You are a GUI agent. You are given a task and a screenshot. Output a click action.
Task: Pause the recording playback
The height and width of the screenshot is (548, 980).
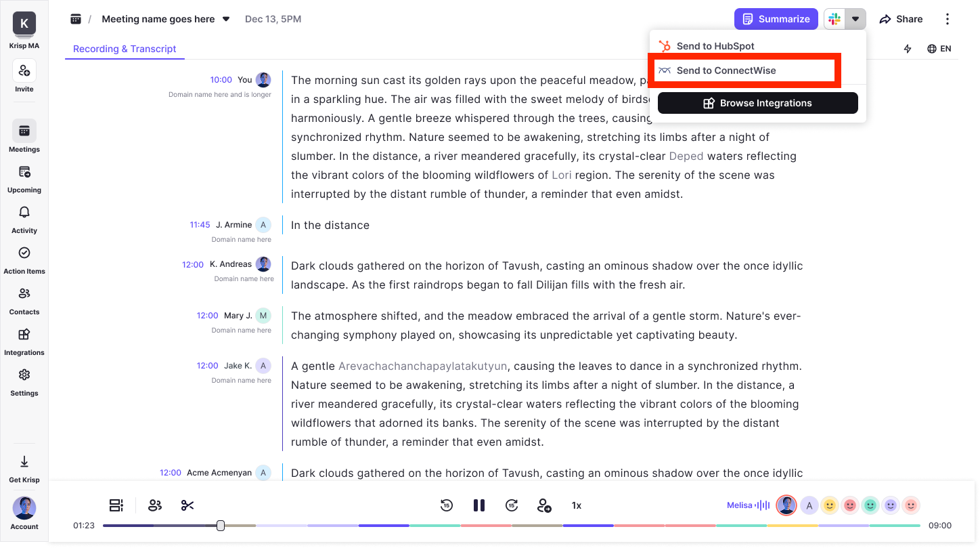point(479,505)
